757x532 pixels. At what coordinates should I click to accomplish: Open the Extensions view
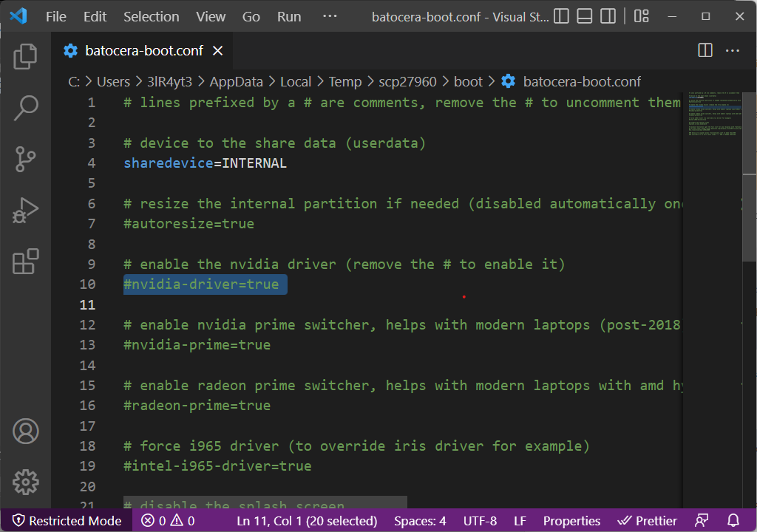point(25,262)
